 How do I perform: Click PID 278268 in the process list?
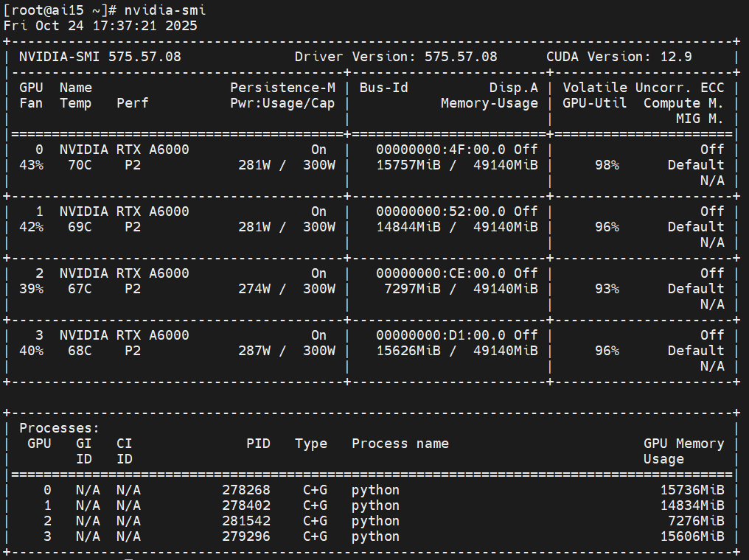point(246,490)
